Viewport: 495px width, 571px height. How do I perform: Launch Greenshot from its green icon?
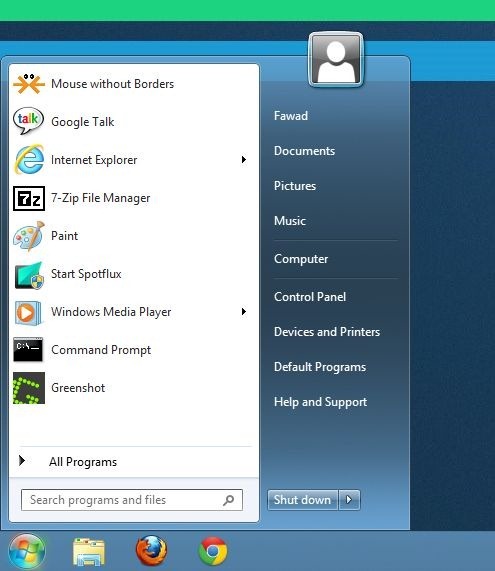[x=29, y=388]
